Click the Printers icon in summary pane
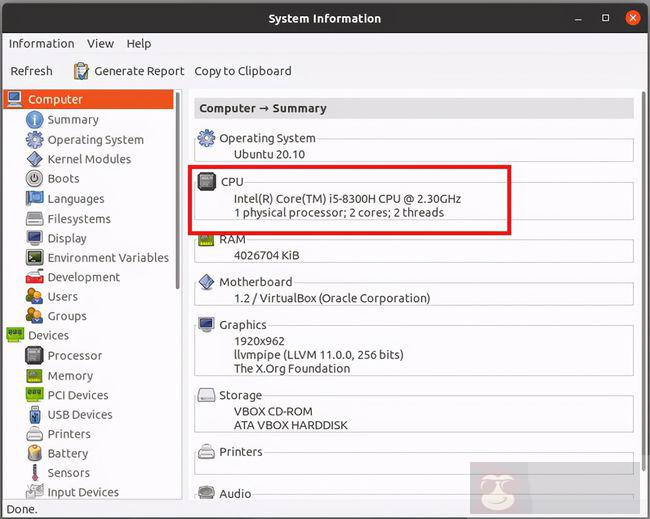This screenshot has width=650, height=519. coord(206,451)
